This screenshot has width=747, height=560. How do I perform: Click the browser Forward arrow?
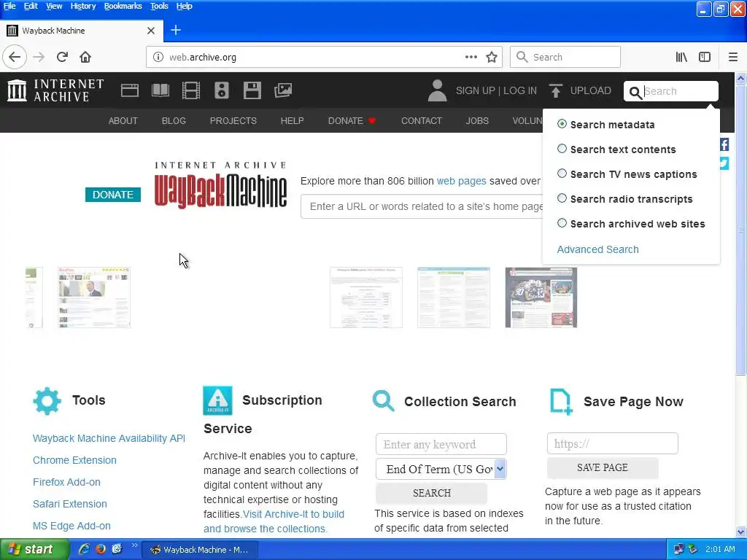pos(39,57)
